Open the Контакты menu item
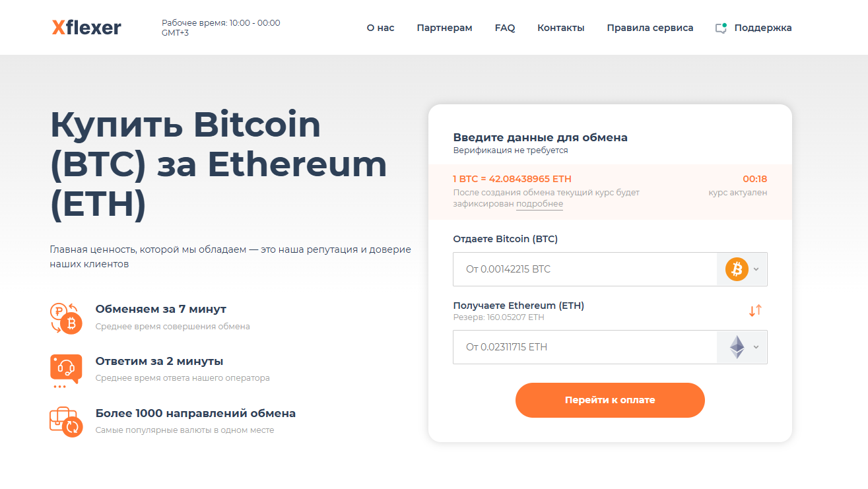 [x=560, y=28]
